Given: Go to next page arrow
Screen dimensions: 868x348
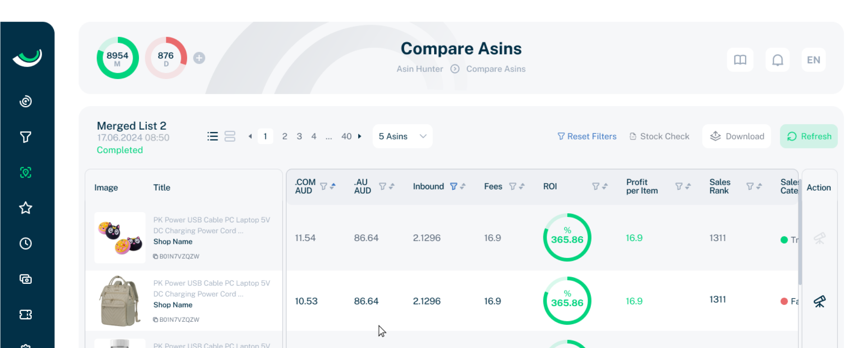Looking at the screenshot, I should coord(359,136).
